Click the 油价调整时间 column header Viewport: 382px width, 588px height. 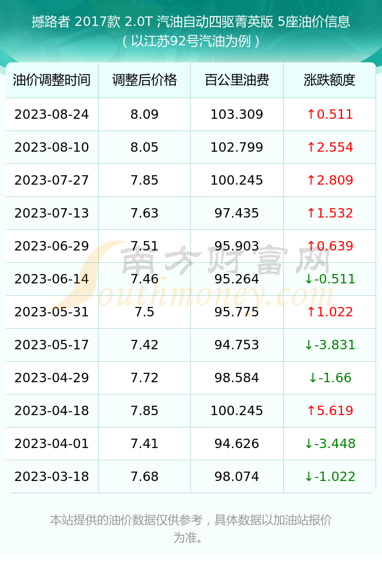52,80
